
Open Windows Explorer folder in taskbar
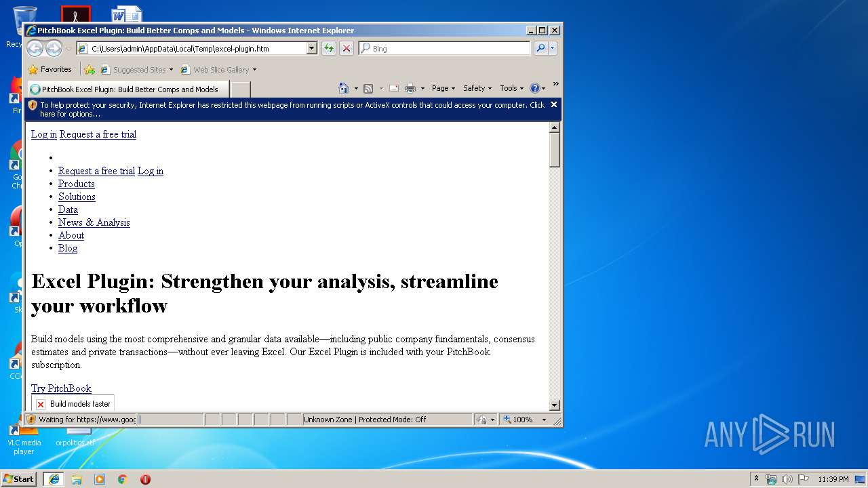pyautogui.click(x=77, y=479)
